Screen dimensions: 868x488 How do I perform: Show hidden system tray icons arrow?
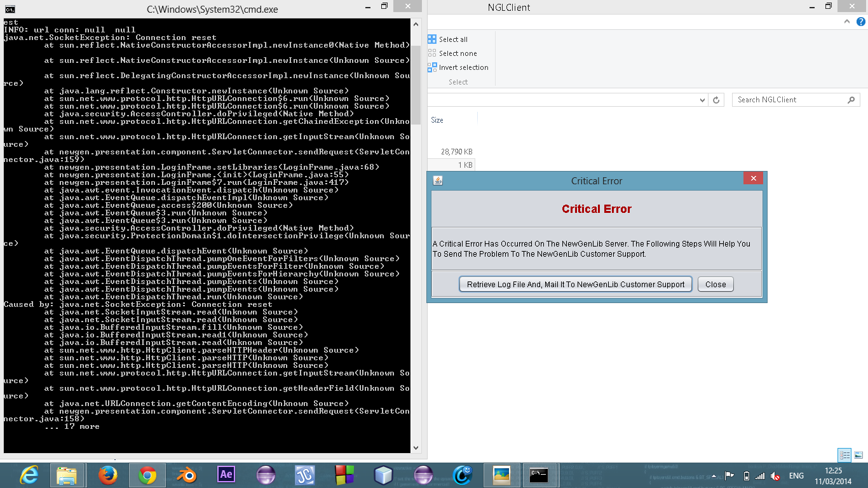715,476
